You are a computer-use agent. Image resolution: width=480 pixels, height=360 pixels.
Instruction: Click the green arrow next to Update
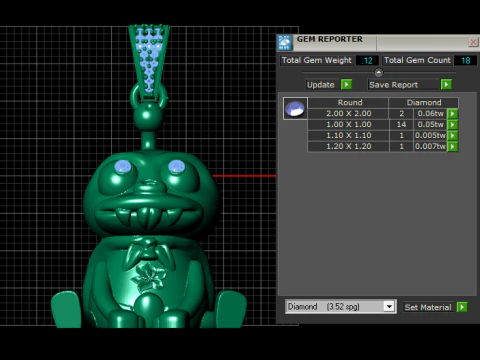point(346,85)
